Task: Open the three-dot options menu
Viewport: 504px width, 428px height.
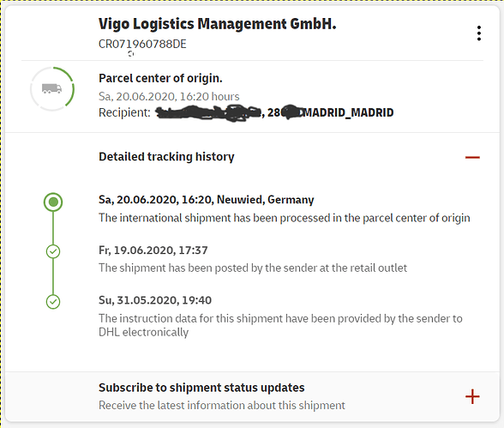Action: click(x=479, y=33)
